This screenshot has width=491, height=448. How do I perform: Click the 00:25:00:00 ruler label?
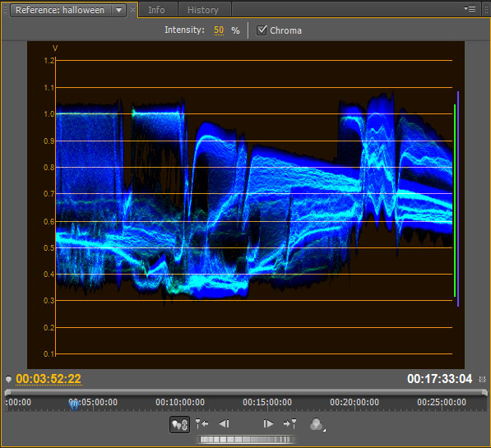(441, 402)
